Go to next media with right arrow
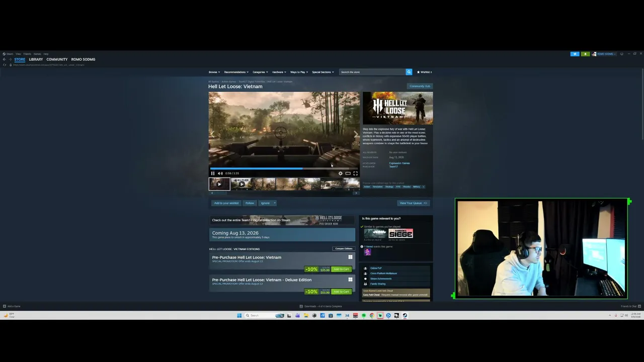Screen dimensions: 644x362 (356, 134)
